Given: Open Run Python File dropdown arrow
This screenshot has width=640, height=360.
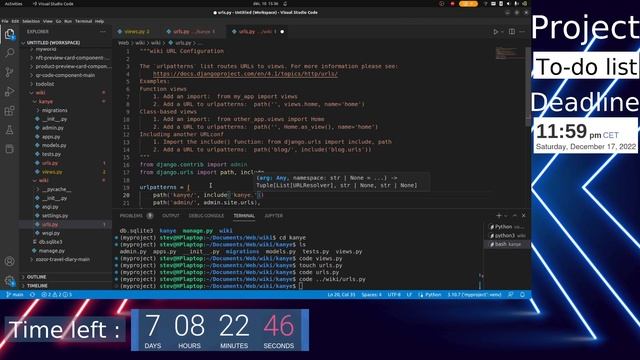Looking at the screenshot, I should (x=502, y=31).
